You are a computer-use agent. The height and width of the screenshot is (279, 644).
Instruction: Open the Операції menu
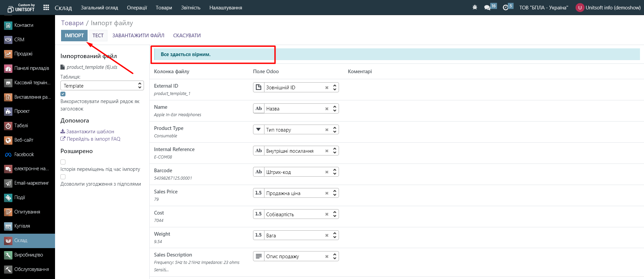pyautogui.click(x=137, y=8)
